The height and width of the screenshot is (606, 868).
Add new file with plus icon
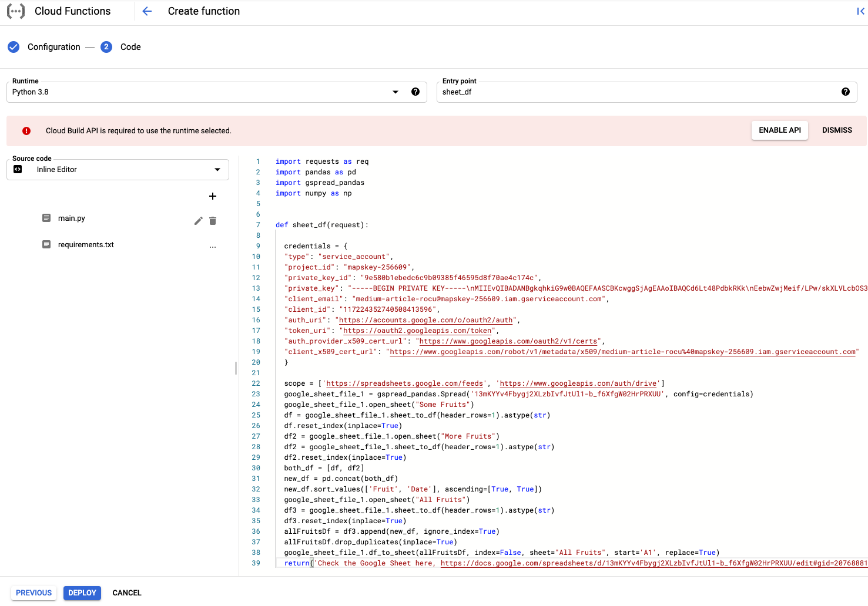tap(213, 196)
